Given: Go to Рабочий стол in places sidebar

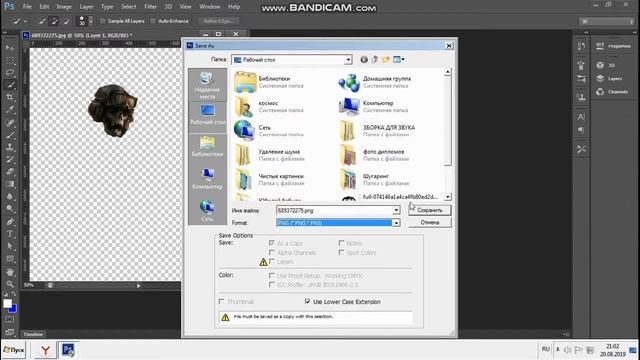Looking at the screenshot, I should [207, 115].
